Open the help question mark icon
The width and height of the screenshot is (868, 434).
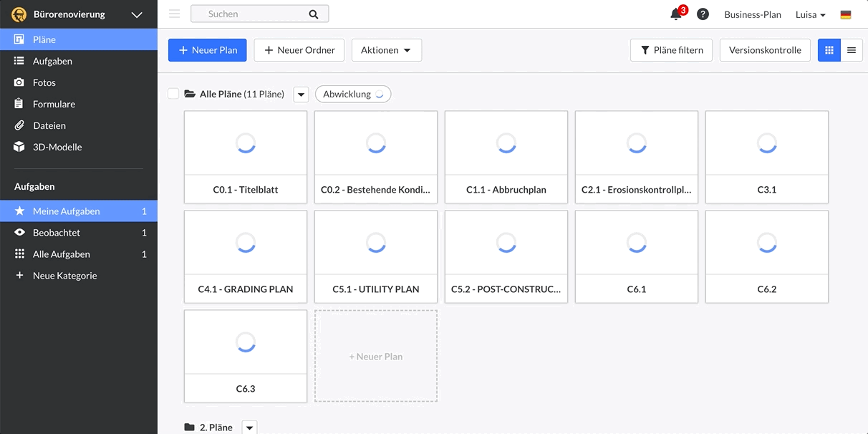pyautogui.click(x=703, y=14)
